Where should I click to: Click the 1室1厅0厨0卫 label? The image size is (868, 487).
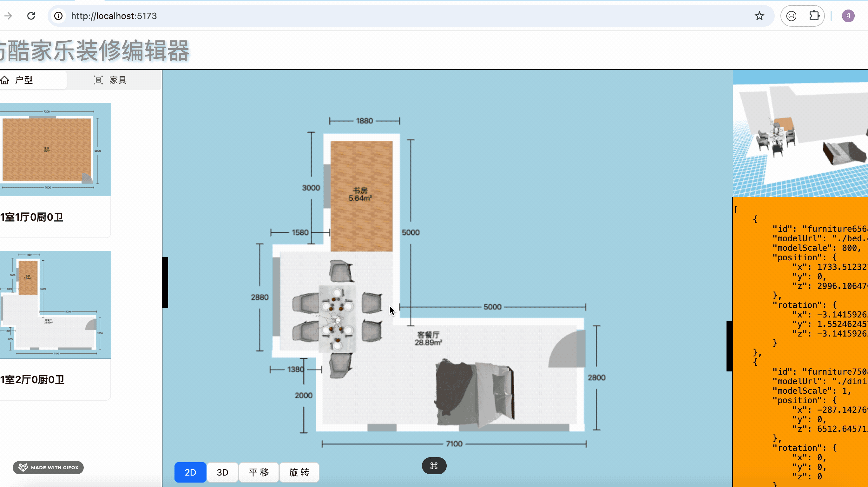(x=32, y=217)
